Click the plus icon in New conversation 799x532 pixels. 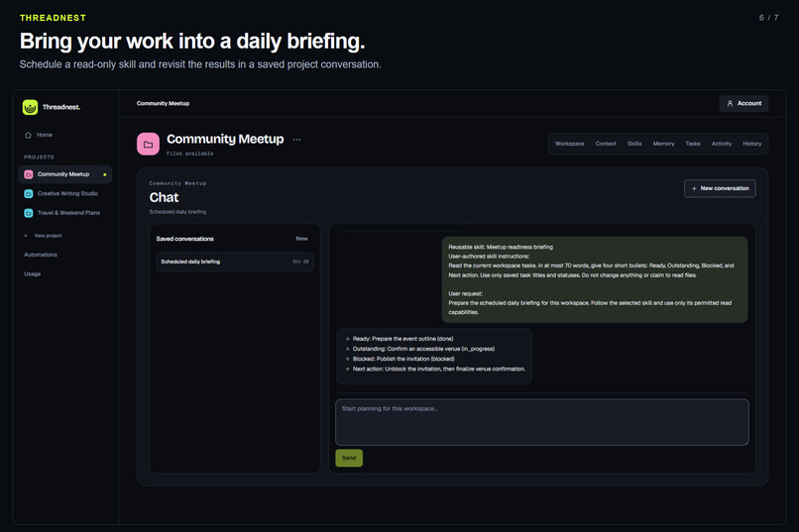coord(694,188)
